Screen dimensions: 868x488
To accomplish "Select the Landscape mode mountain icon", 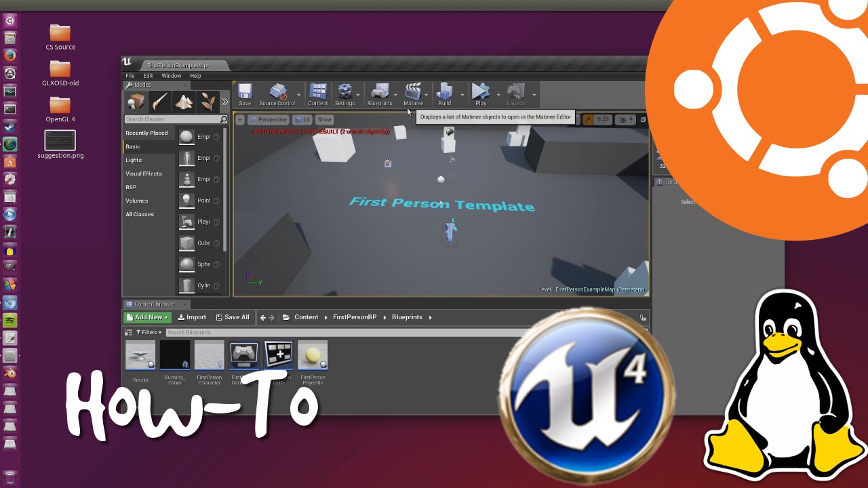I will [x=184, y=102].
